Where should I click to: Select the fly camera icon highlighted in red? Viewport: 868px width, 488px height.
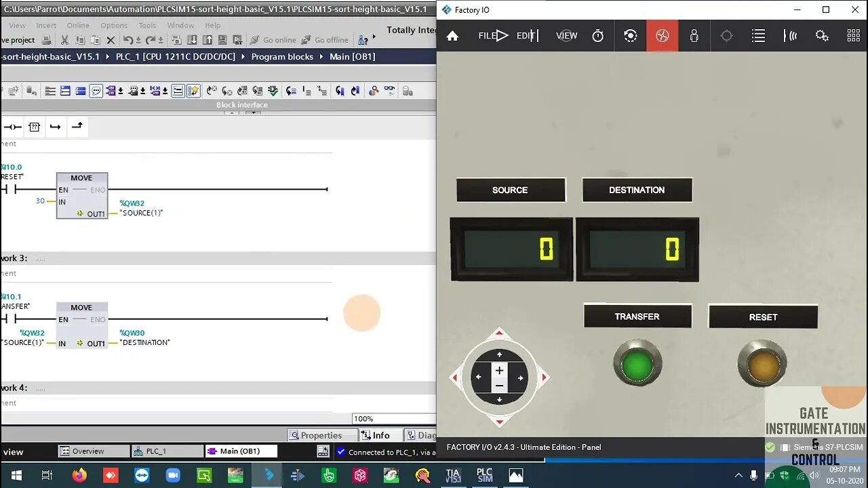663,36
